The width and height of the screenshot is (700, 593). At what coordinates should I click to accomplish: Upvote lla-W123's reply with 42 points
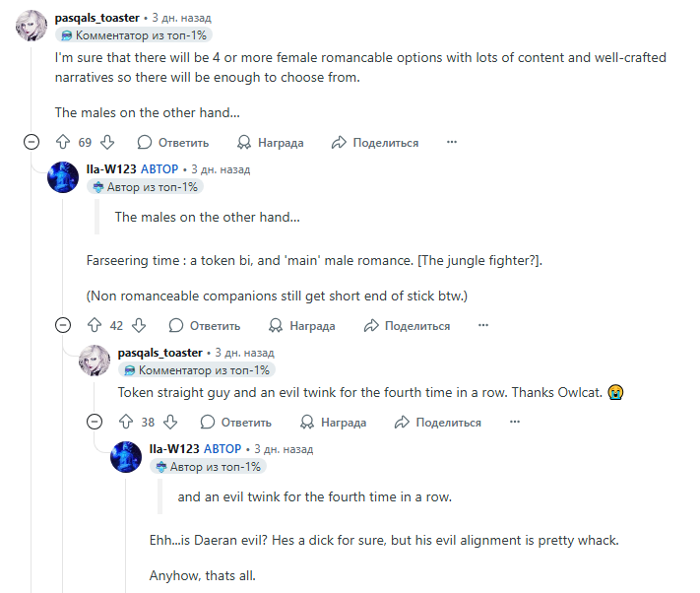[95, 326]
